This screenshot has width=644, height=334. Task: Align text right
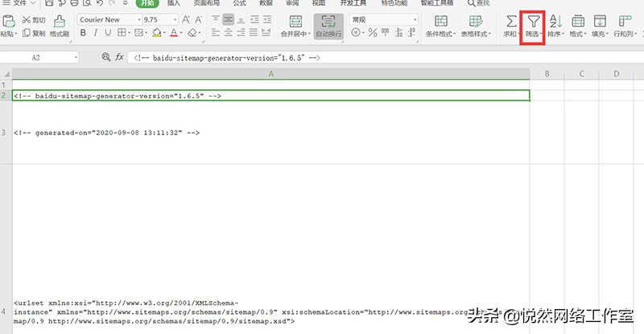click(241, 32)
